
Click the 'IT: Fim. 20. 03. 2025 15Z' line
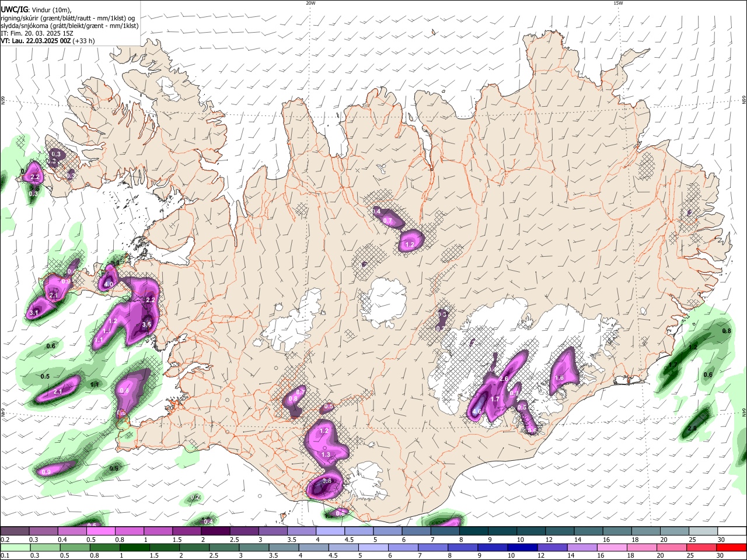[37, 33]
